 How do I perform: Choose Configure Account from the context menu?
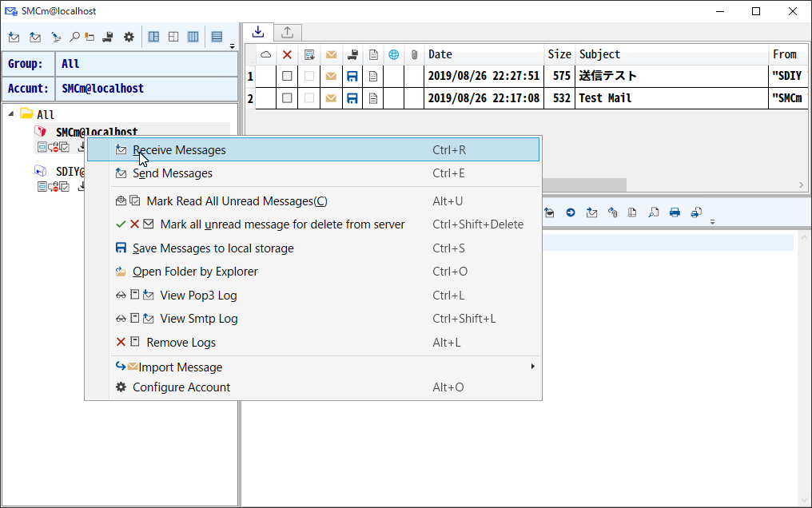(x=313, y=387)
